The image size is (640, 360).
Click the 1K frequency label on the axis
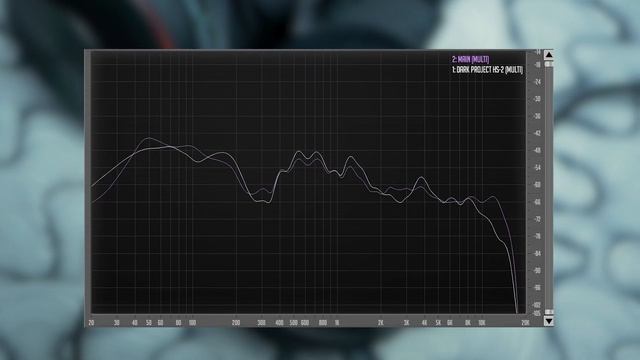[x=337, y=323]
